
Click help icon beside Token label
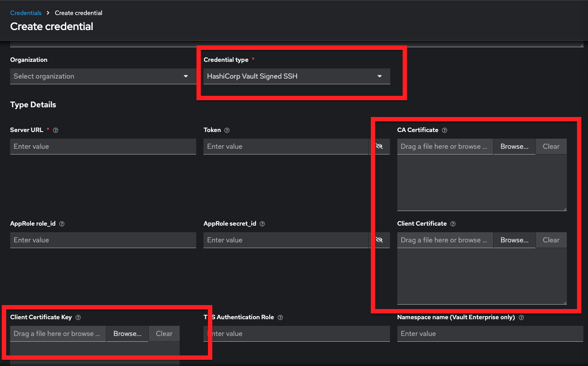(x=227, y=130)
